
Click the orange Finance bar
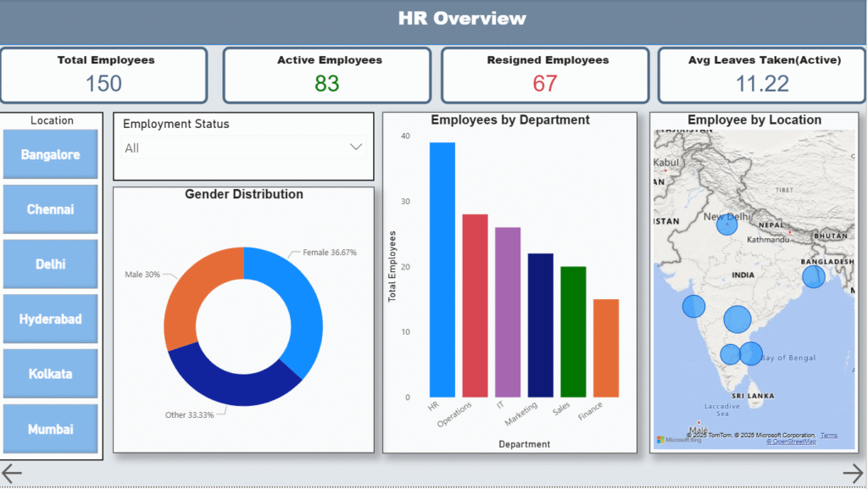[x=606, y=347]
